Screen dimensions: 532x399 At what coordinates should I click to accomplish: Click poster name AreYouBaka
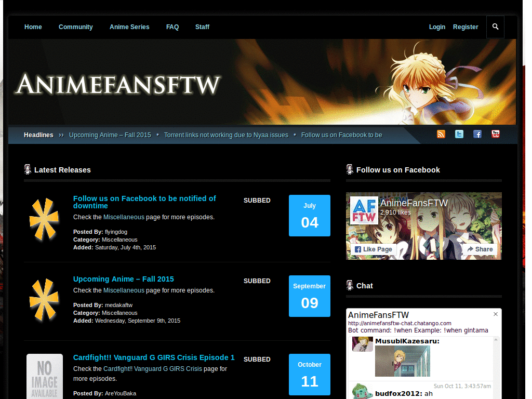point(121,393)
